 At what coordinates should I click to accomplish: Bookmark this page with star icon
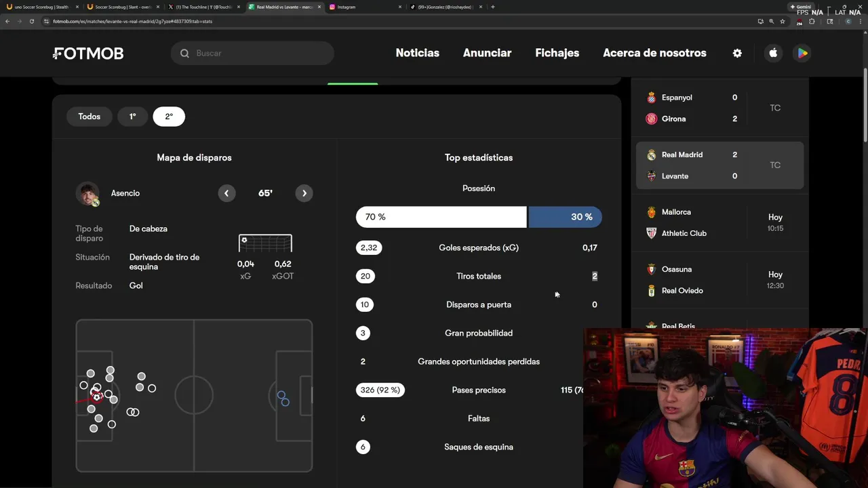coord(782,21)
